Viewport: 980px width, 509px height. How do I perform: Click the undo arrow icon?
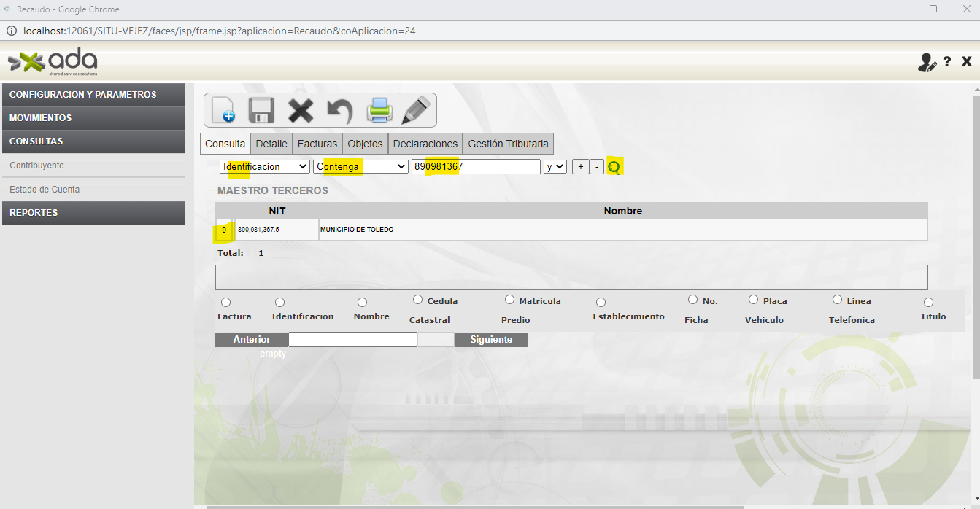[339, 110]
